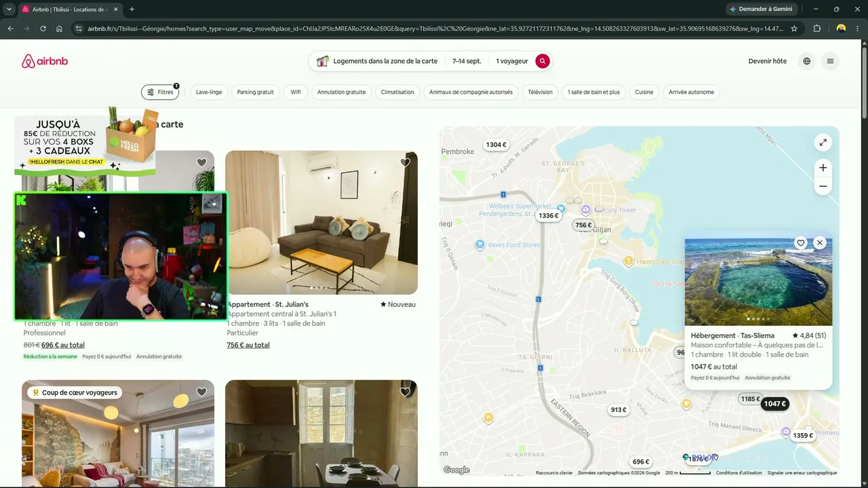Toggle the Parking gratuit filter
Image resolution: width=868 pixels, height=488 pixels.
256,92
